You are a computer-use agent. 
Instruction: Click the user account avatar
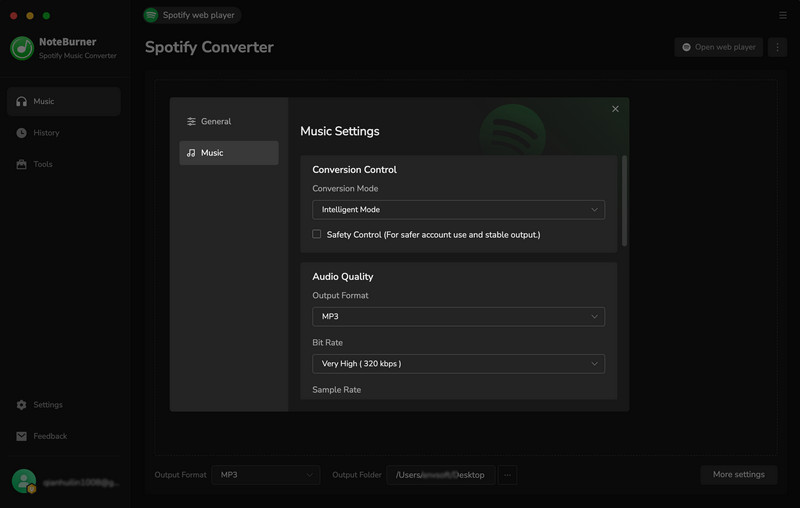pyautogui.click(x=24, y=481)
